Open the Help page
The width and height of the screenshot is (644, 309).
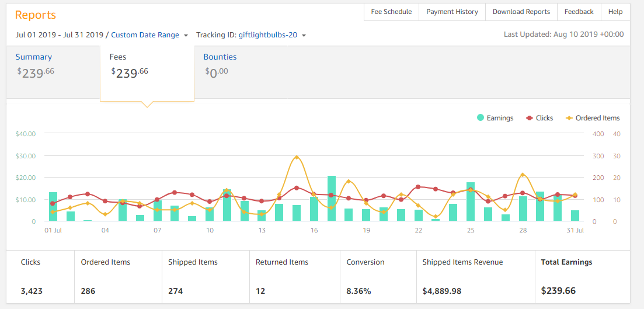click(615, 12)
